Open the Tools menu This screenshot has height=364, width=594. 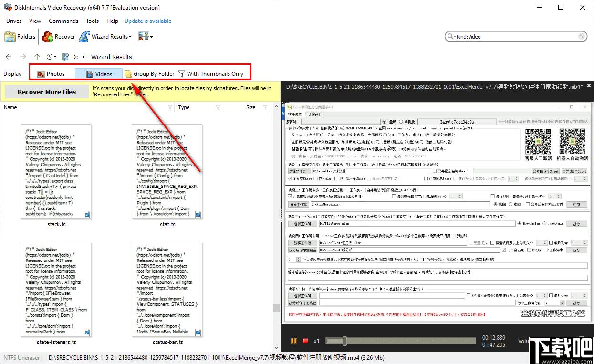click(93, 21)
